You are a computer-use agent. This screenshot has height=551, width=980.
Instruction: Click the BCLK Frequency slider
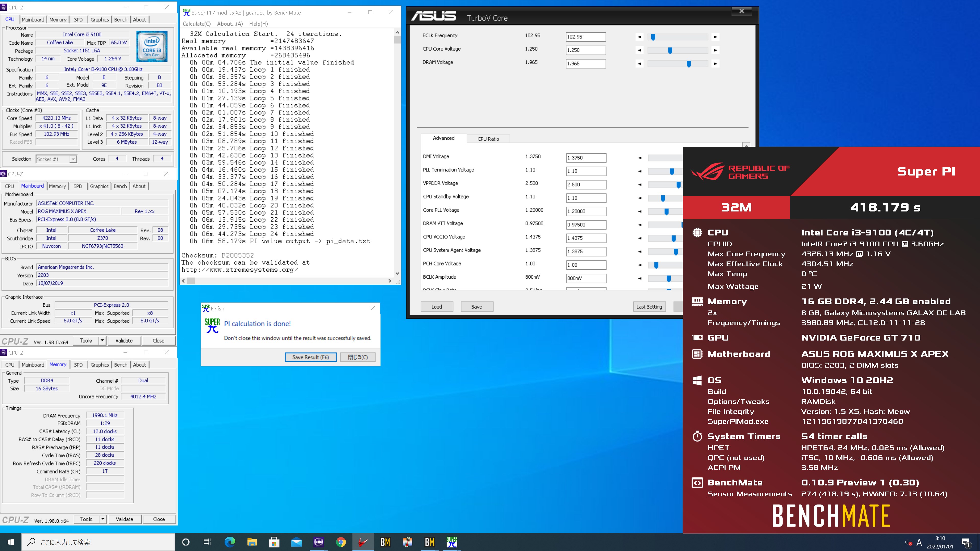pos(678,37)
